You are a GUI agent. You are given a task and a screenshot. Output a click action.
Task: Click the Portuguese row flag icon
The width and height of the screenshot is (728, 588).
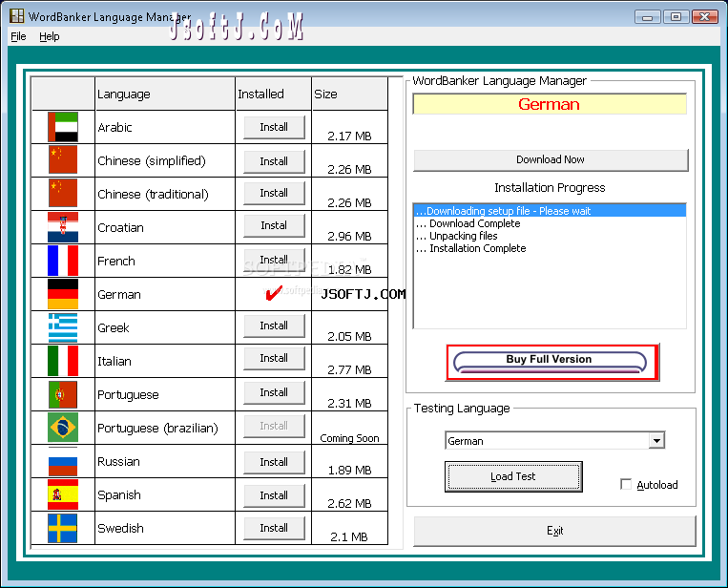pyautogui.click(x=63, y=394)
